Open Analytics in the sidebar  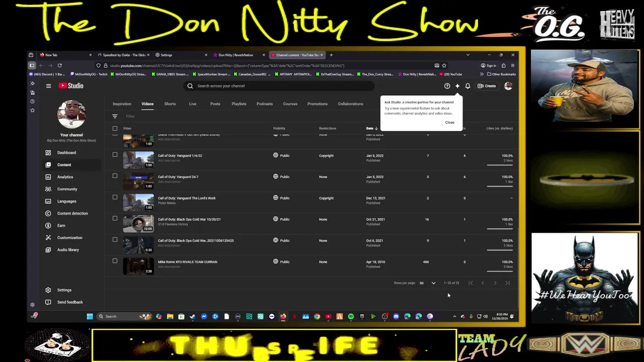click(x=65, y=177)
